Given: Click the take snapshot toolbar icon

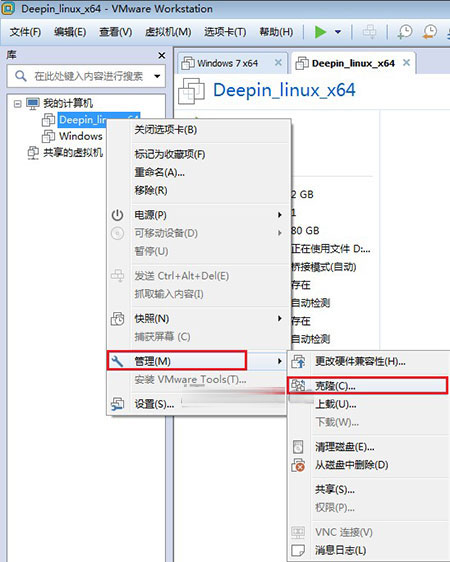Looking at the screenshot, I should point(405,32).
